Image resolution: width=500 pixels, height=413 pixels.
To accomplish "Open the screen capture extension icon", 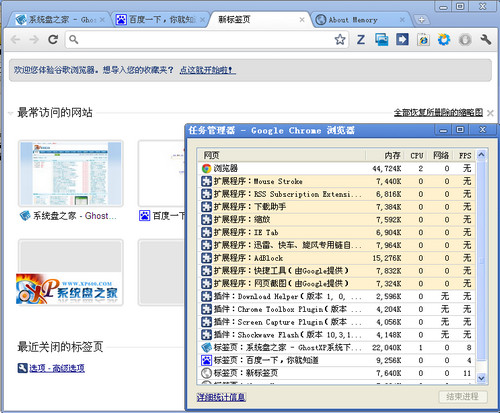I will tap(381, 40).
